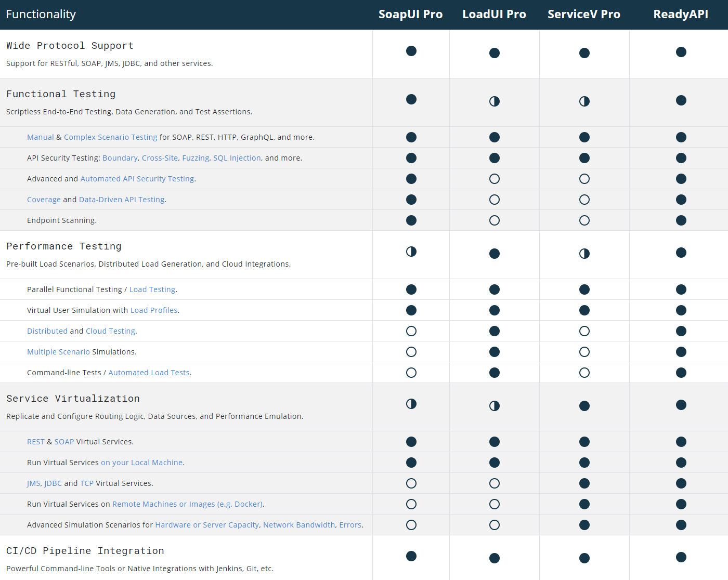Open the Cross-Site link
Viewport: 728px width, 580px height.
[160, 158]
